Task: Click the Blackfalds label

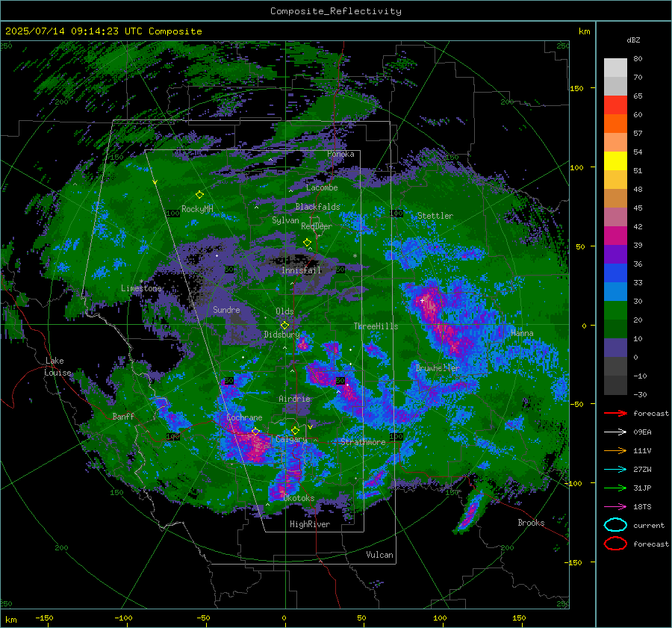Action: click(317, 207)
